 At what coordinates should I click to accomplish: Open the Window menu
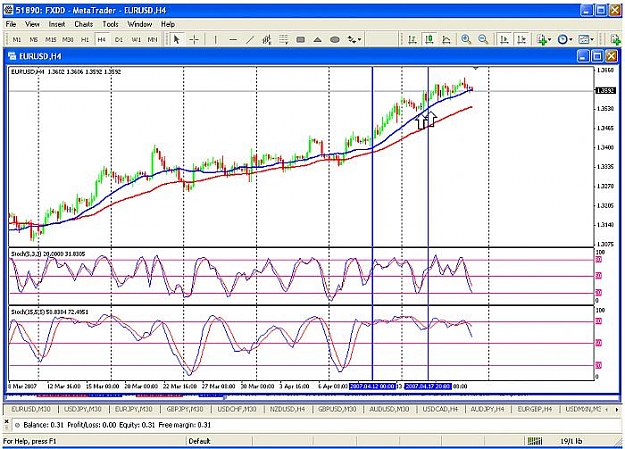coord(140,24)
